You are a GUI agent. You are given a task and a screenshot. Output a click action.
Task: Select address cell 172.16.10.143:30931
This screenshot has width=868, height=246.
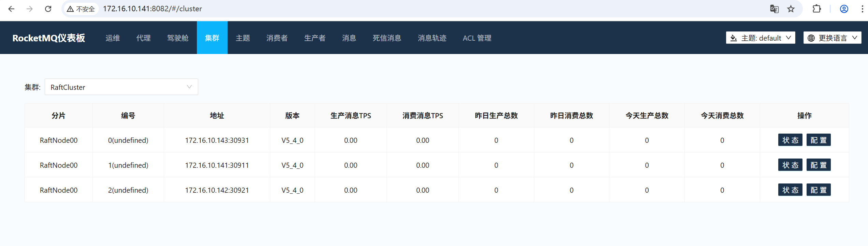click(x=217, y=140)
